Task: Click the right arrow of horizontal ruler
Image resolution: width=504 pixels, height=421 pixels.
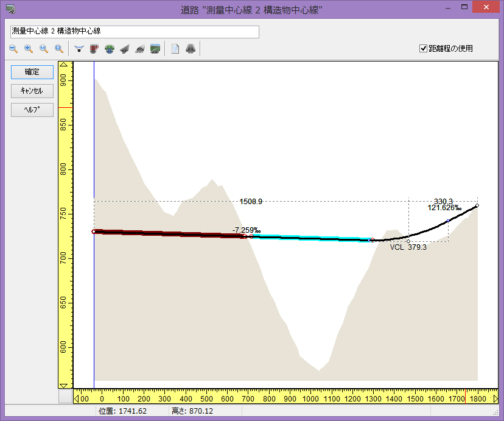Action: coord(495,399)
